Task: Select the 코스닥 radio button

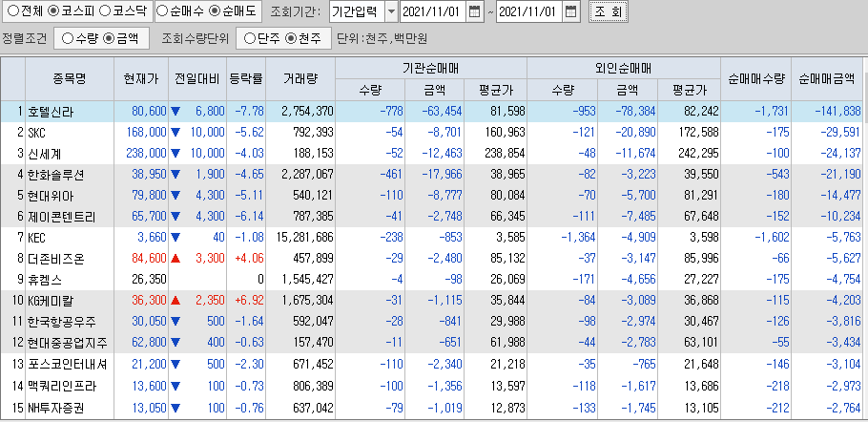Action: tap(105, 11)
